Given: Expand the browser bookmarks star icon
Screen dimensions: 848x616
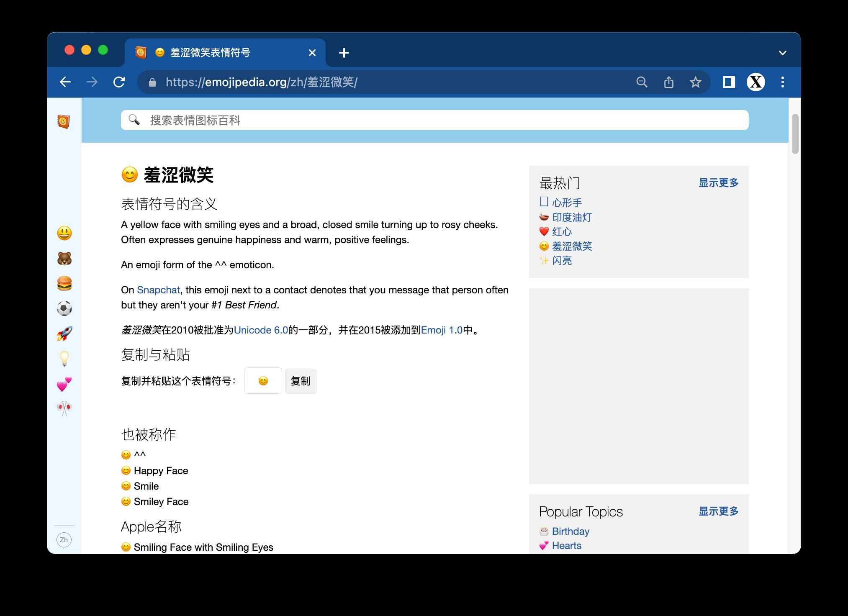Looking at the screenshot, I should pyautogui.click(x=695, y=82).
